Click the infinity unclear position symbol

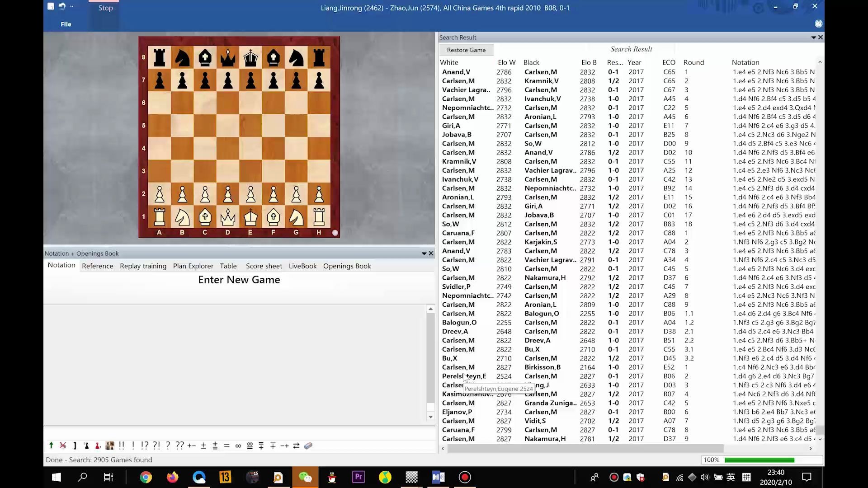(x=238, y=446)
